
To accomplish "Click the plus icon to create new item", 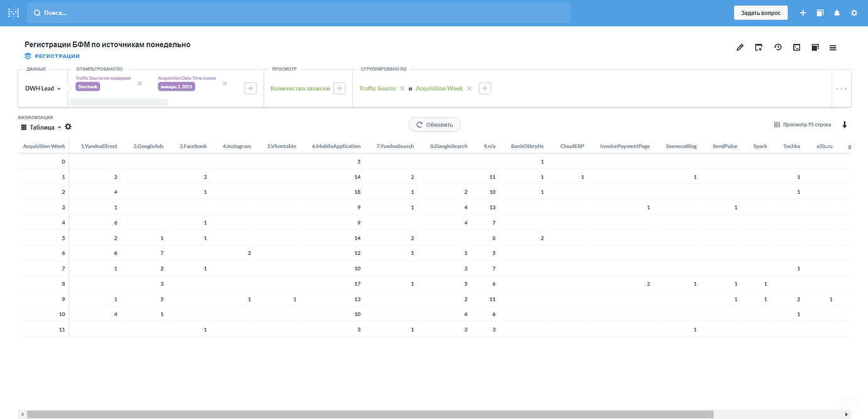I will (x=803, y=13).
